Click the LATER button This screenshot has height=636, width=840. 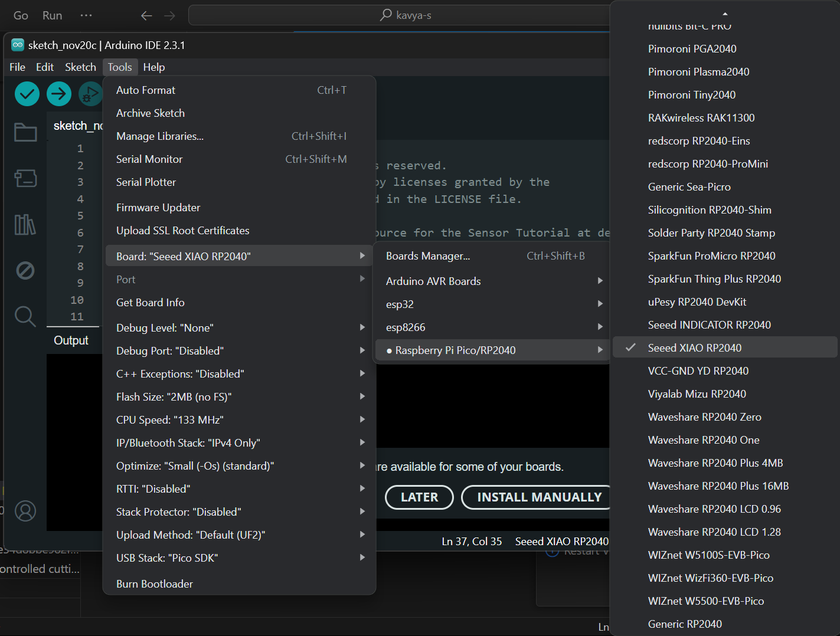pyautogui.click(x=419, y=497)
